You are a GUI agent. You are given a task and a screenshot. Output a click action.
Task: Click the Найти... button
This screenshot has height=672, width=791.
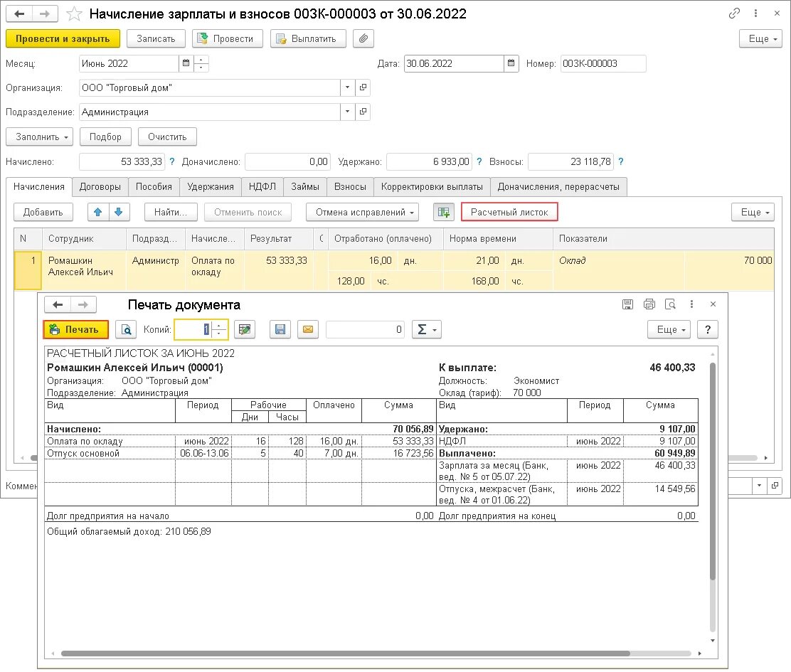pyautogui.click(x=171, y=212)
